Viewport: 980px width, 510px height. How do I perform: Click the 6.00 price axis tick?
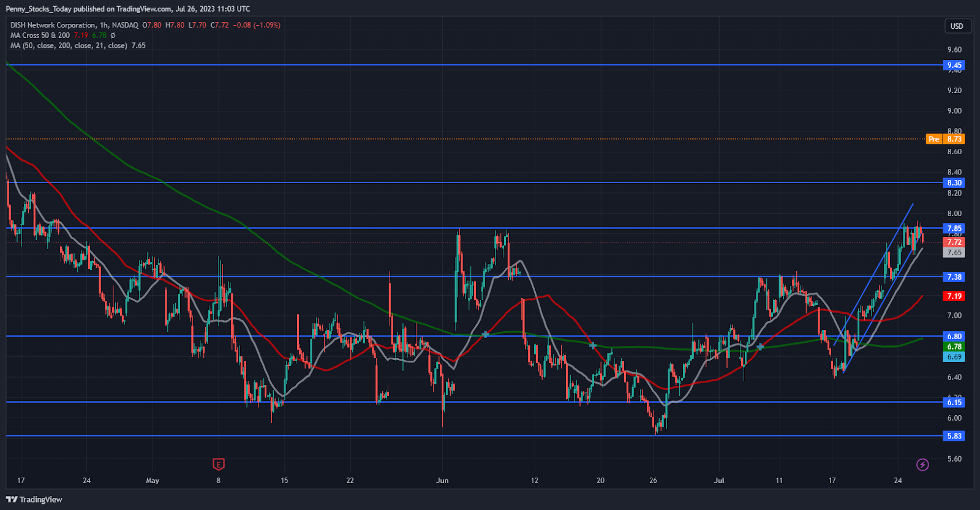click(x=954, y=418)
